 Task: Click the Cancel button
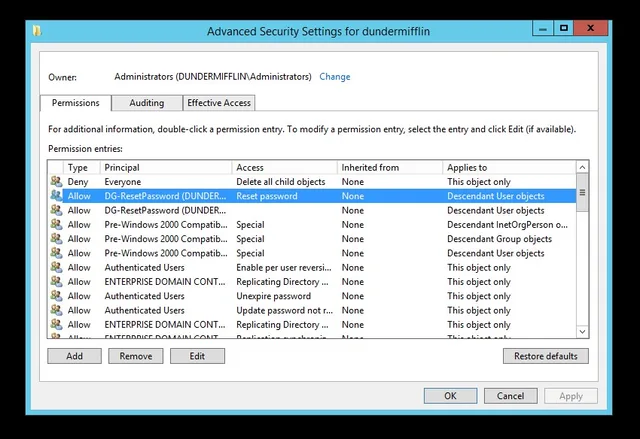(511, 396)
